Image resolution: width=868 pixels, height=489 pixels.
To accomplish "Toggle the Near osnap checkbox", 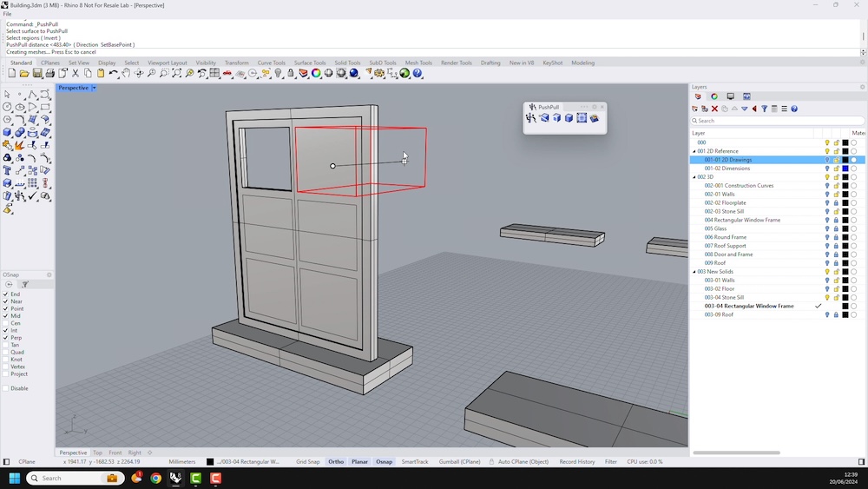I will tap(5, 301).
